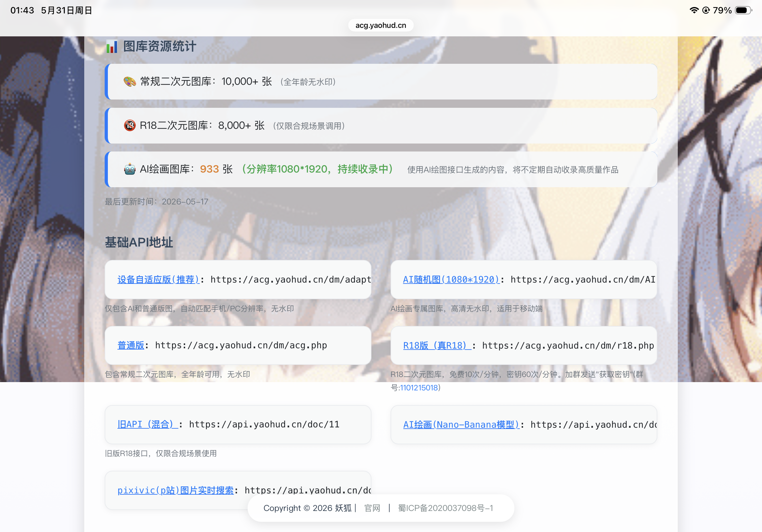Click the Copyright © 2026 妖狐 text

[307, 508]
